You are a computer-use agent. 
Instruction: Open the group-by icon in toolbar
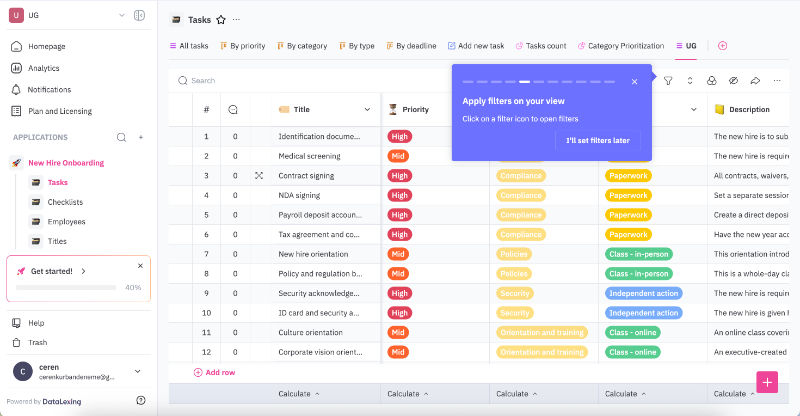click(712, 81)
